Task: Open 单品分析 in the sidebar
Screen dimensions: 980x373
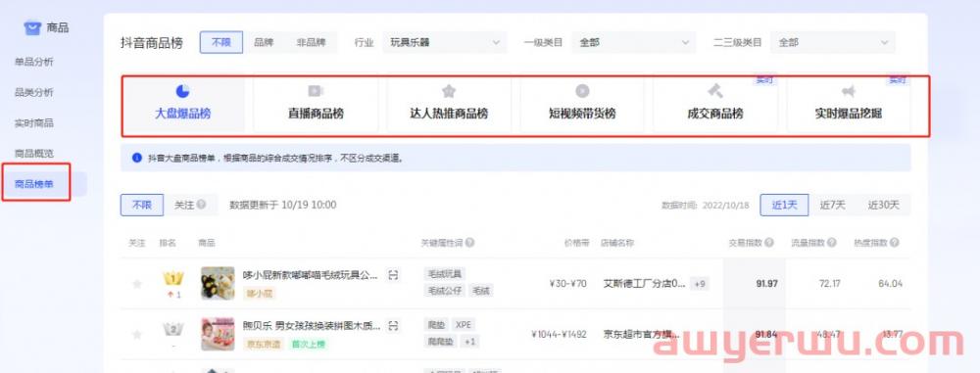Action: coord(34,62)
